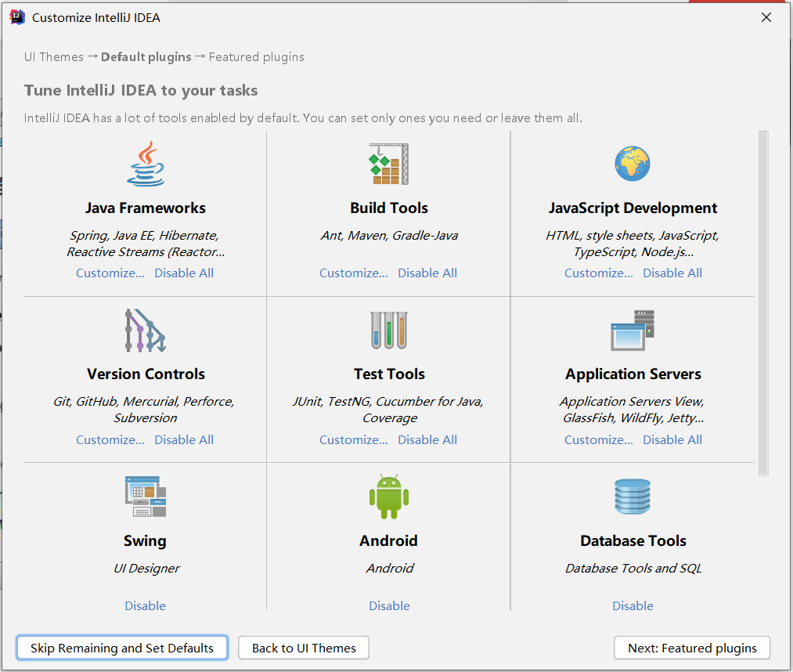Customize Application Servers plugins
The height and width of the screenshot is (672, 793).
[599, 439]
